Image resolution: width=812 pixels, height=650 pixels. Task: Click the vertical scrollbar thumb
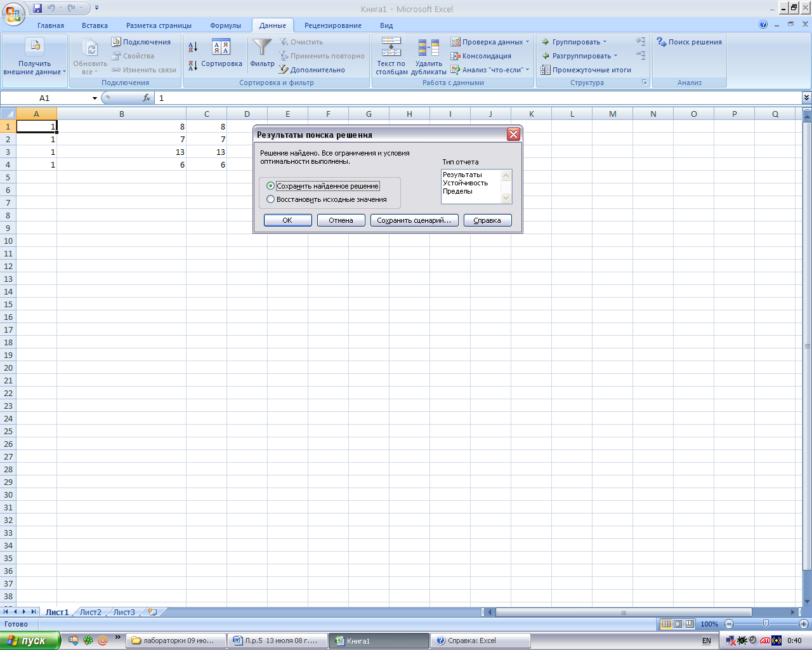[x=807, y=346]
